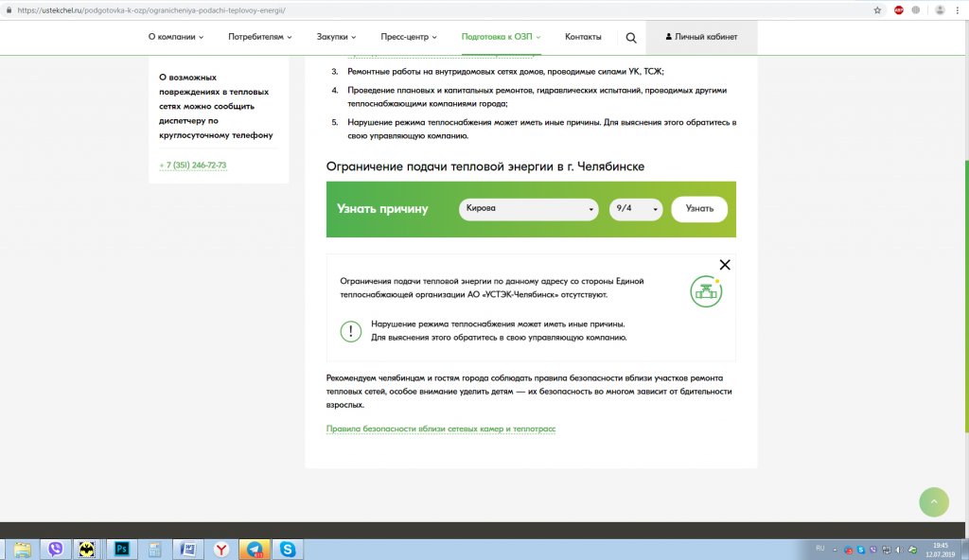The image size is (969, 560).
Task: Click the search magnifier icon in navigation
Action: pyautogui.click(x=631, y=38)
